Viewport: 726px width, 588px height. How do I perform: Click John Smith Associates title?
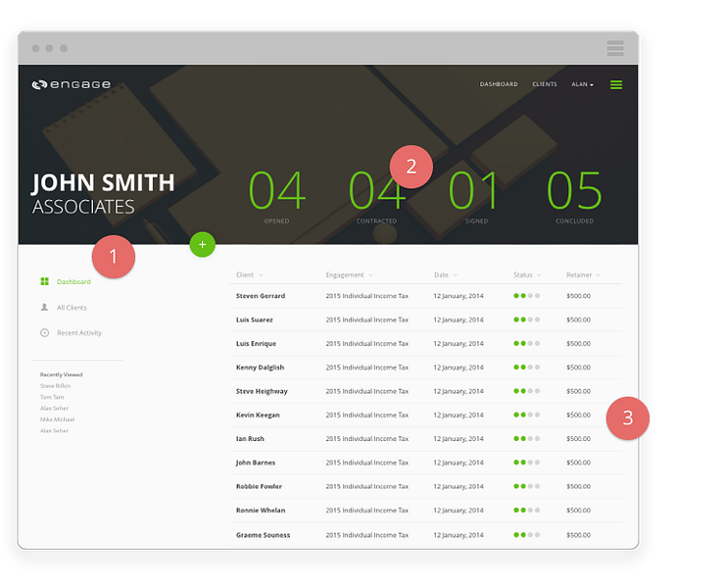(x=103, y=193)
